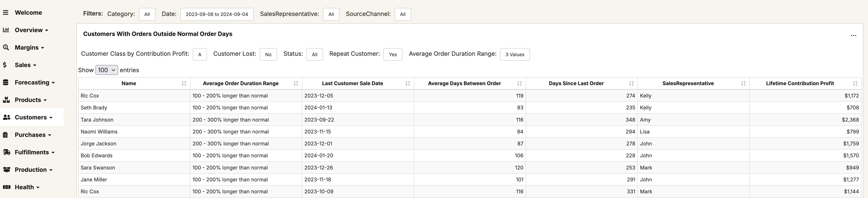Click the Fulfillments truck icon
This screenshot has width=868, height=198.
click(x=6, y=152)
